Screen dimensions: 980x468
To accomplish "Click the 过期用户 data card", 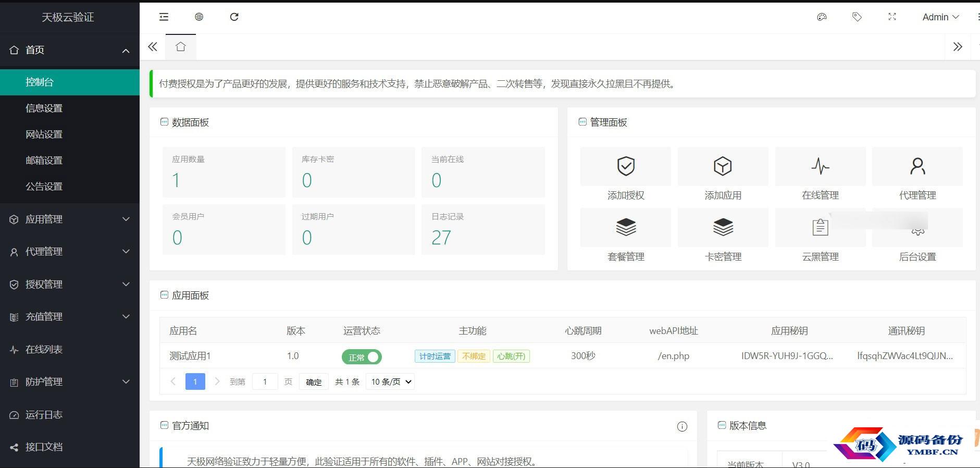I will pos(354,229).
